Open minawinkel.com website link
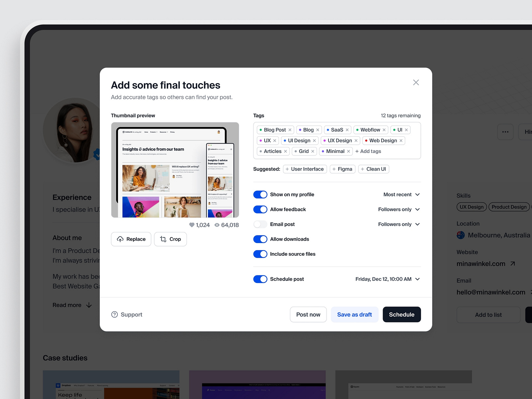The height and width of the screenshot is (399, 532). pos(481,264)
